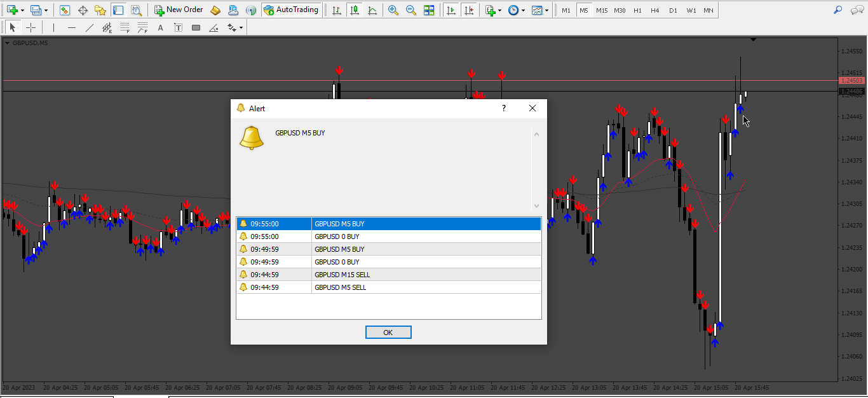Toggle chart auto scroll
Viewport: 868px width, 398px height.
pos(451,10)
